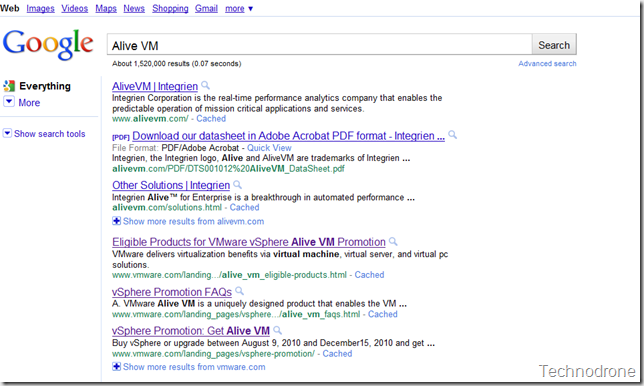644x386 pixels.
Task: Click the preview magnifier next to Download our datasheet result
Action: (x=452, y=134)
